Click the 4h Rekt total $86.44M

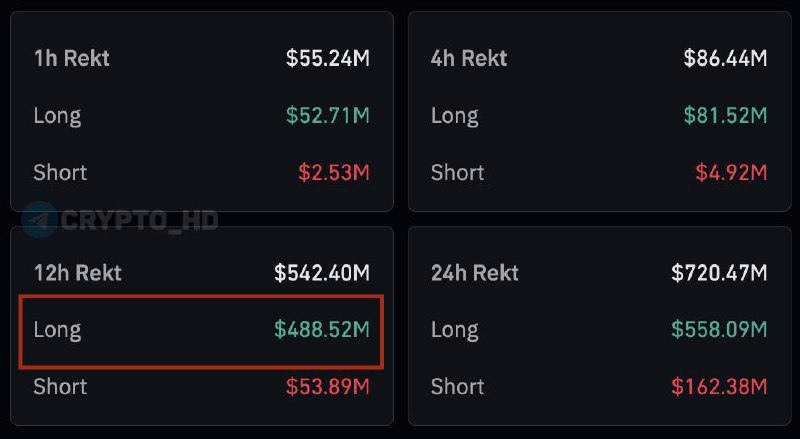[726, 58]
